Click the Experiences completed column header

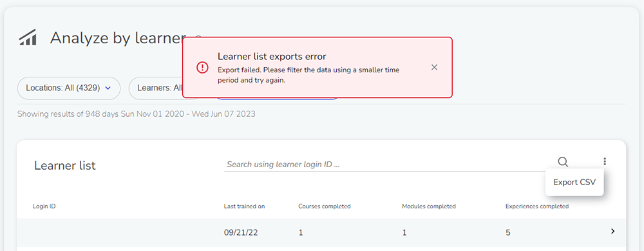tap(537, 206)
